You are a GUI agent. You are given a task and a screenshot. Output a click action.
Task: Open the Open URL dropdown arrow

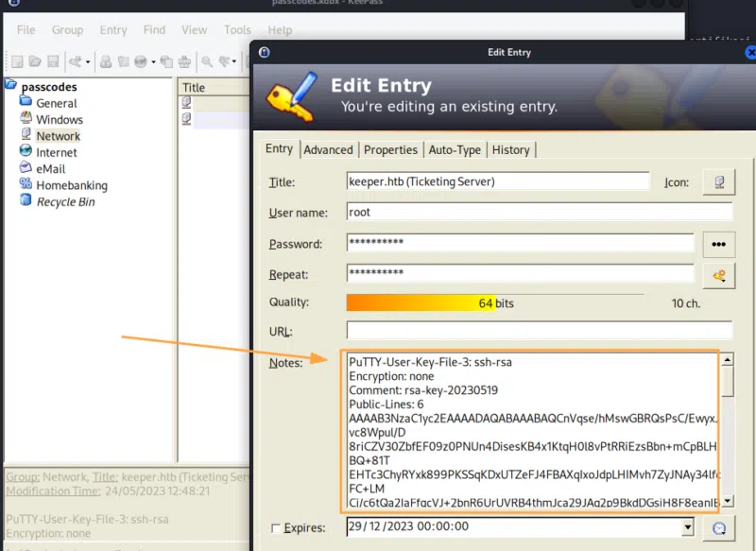click(153, 61)
